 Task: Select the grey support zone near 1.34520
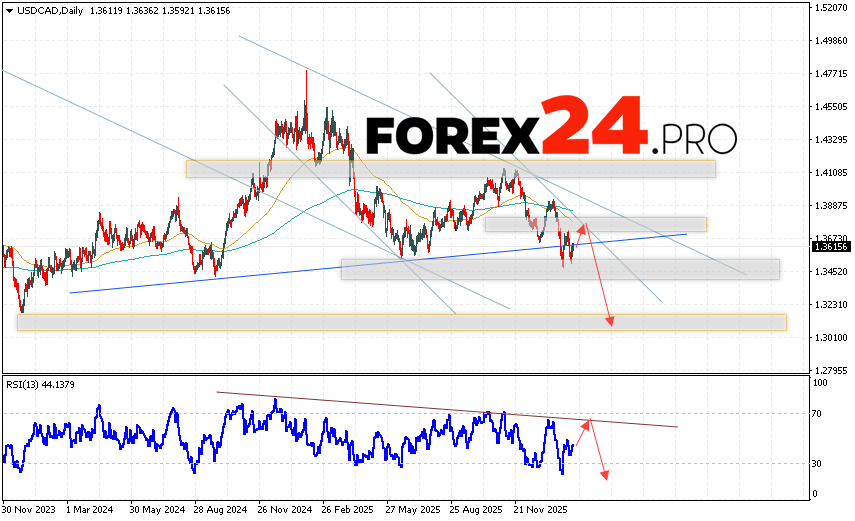[x=560, y=269]
